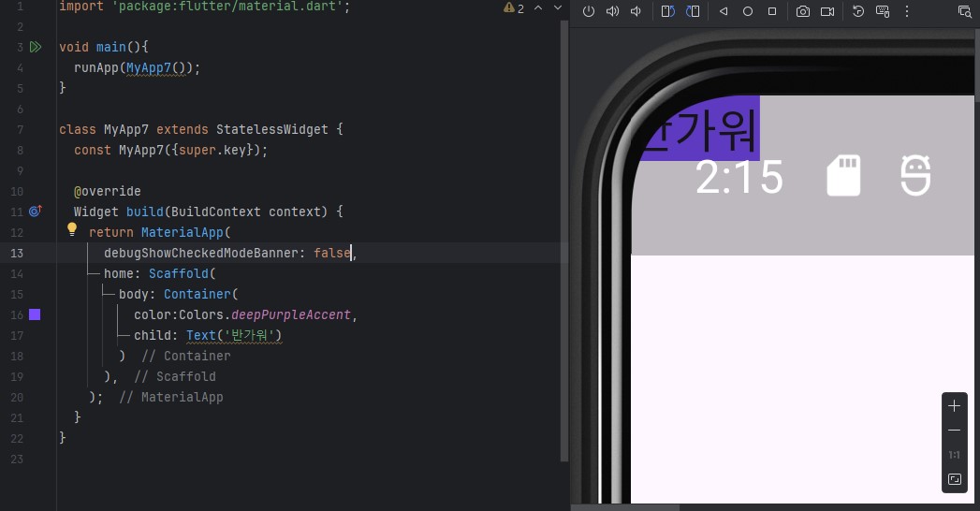Click the 'false' value on line 13
This screenshot has width=980, height=511.
[x=332, y=253]
